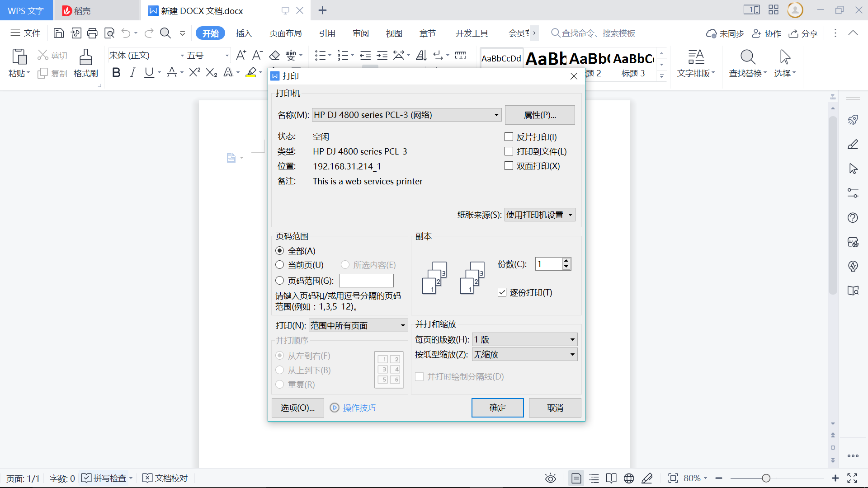The width and height of the screenshot is (868, 488).
Task: Increase copies using the stepper arrow
Action: click(566, 261)
